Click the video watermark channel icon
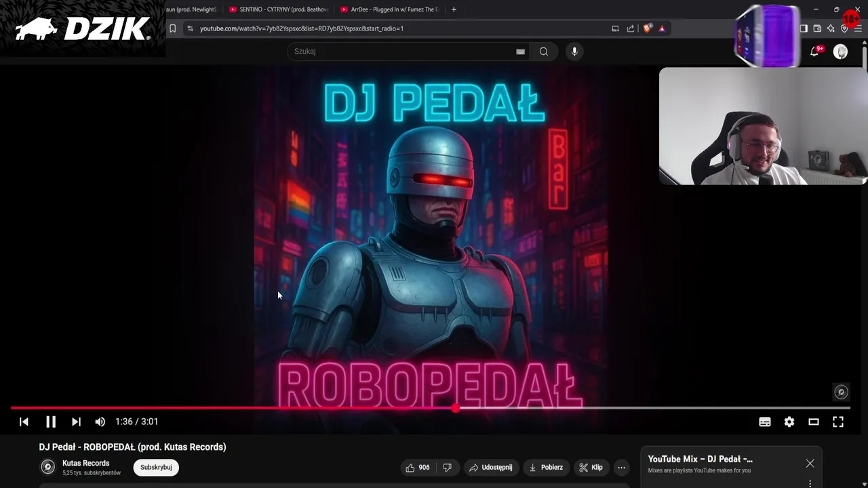The height and width of the screenshot is (488, 868). coord(841,392)
